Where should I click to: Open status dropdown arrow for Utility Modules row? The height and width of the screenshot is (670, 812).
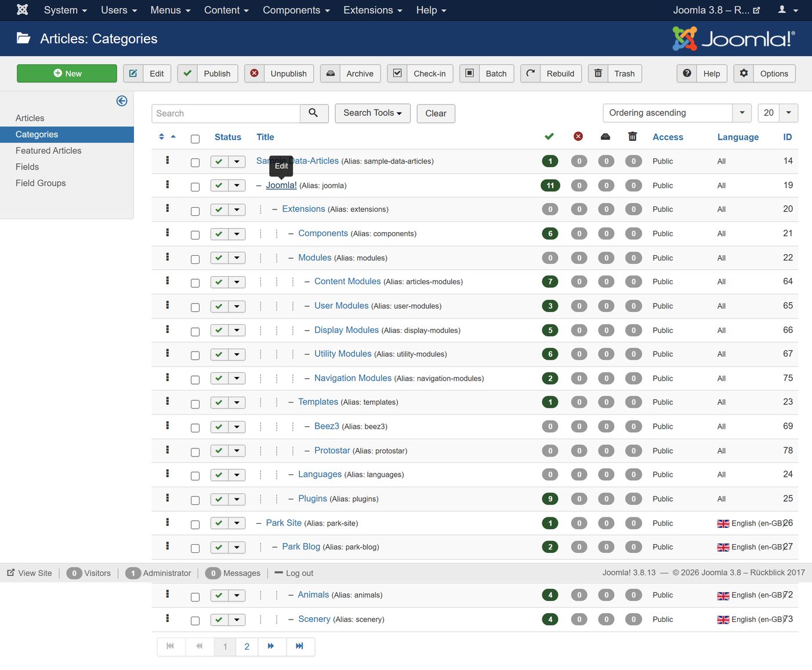tap(237, 355)
